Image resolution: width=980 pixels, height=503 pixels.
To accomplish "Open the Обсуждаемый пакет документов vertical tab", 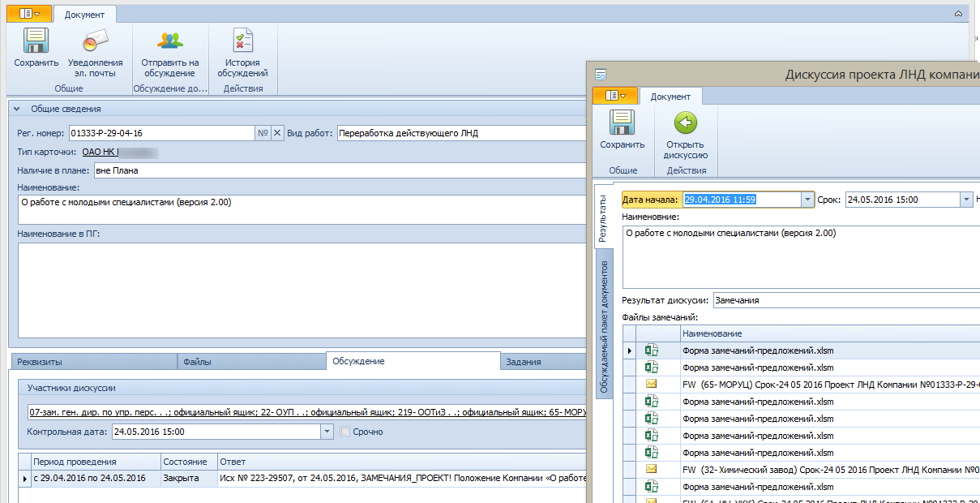I will [604, 323].
